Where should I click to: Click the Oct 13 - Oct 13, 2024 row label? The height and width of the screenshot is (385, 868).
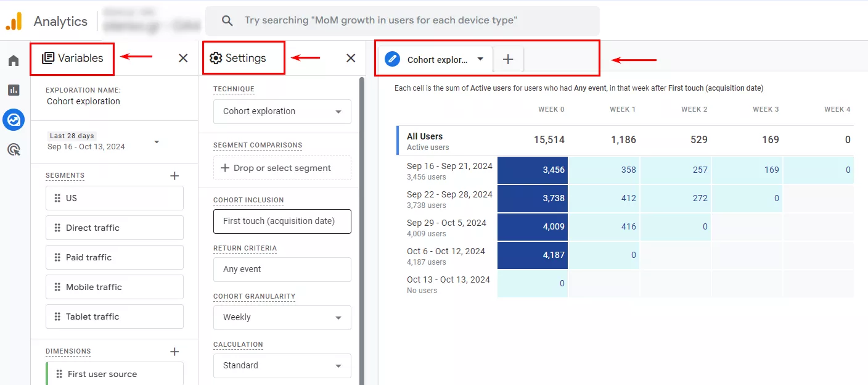point(448,279)
